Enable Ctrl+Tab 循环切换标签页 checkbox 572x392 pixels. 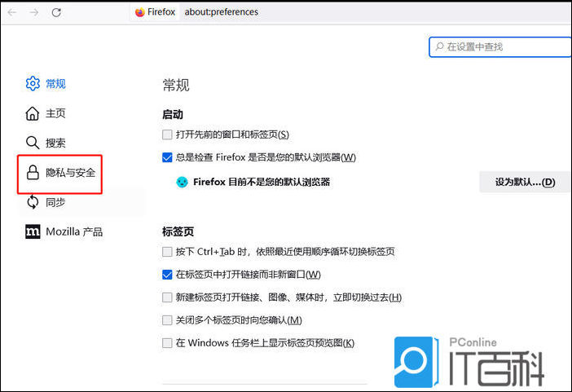tap(167, 252)
